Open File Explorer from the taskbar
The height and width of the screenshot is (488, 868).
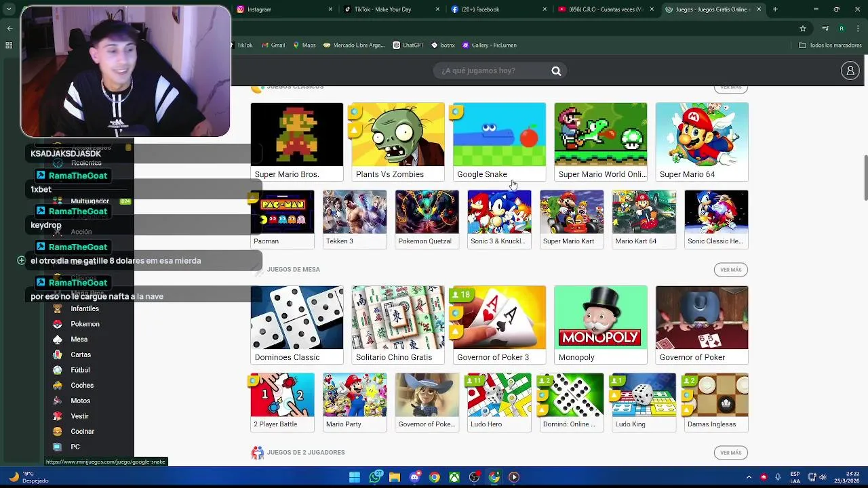395,477
